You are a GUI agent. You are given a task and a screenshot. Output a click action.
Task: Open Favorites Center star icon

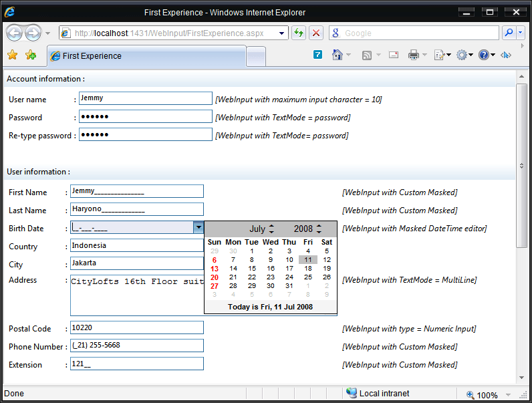[x=13, y=55]
